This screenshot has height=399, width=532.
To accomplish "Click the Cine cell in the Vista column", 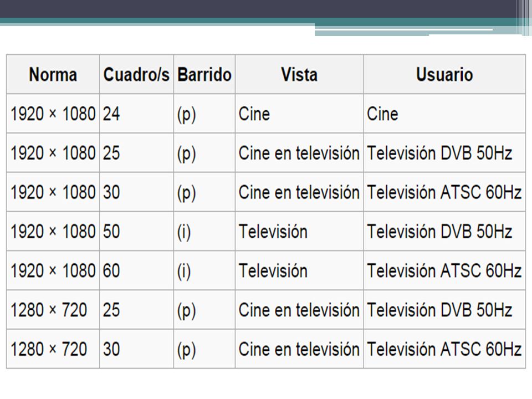I will point(299,113).
